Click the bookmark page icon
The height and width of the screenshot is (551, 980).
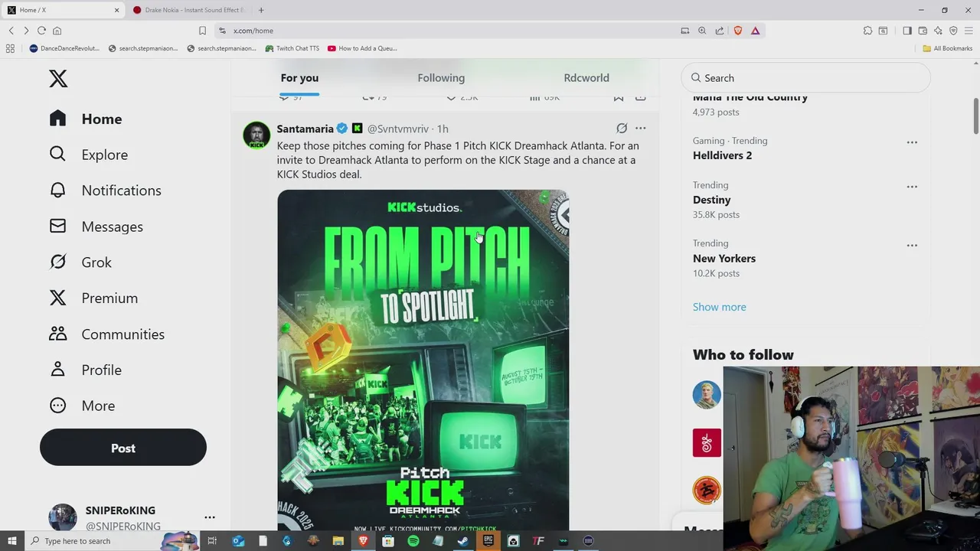[202, 31]
